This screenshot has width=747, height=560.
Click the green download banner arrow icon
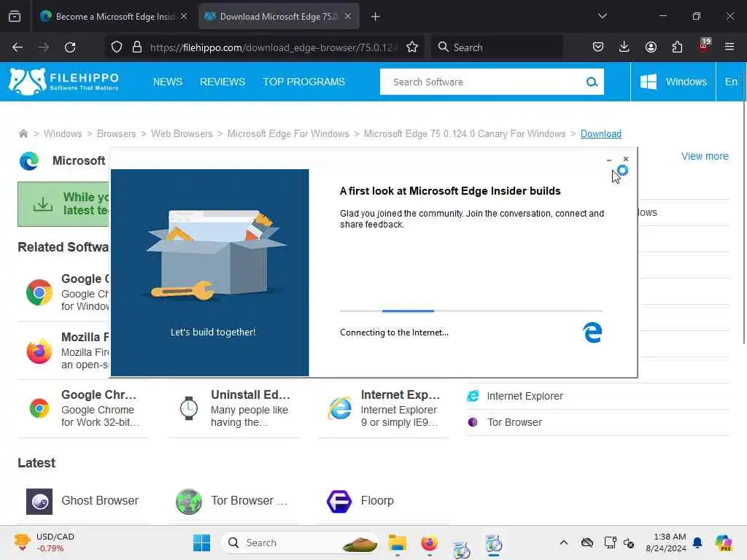(x=43, y=204)
